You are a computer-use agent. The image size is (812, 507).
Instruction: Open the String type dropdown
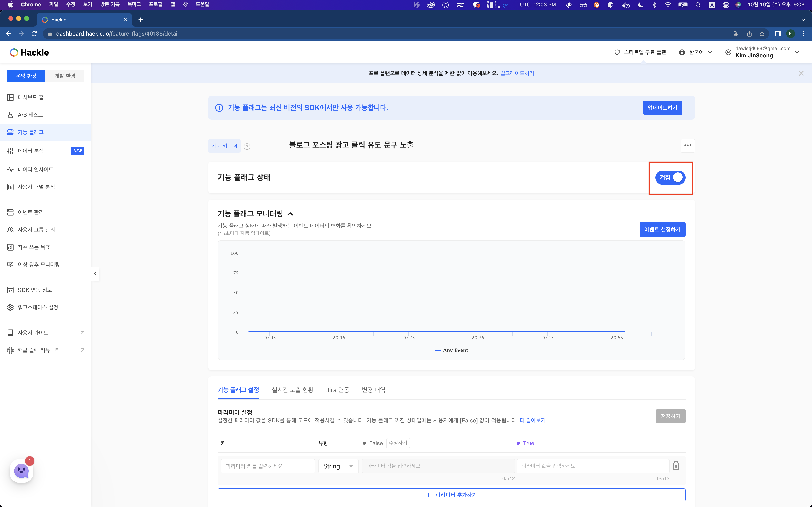point(338,466)
